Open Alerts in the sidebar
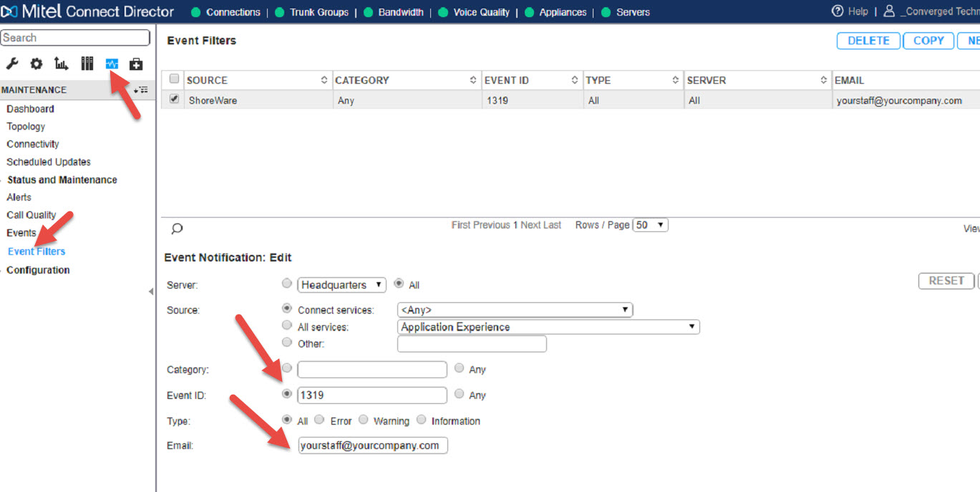The image size is (980, 492). 19,197
